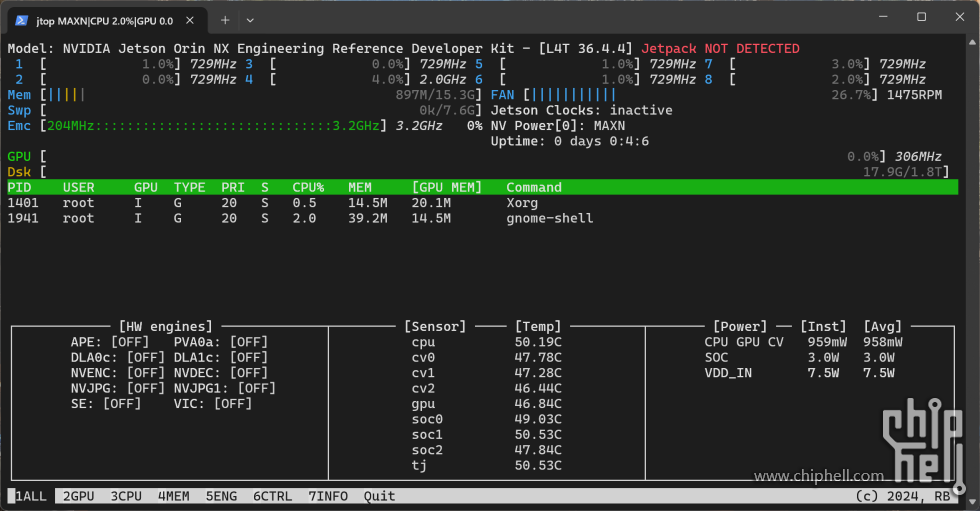
Task: Open the 3CPU page
Action: pos(126,496)
